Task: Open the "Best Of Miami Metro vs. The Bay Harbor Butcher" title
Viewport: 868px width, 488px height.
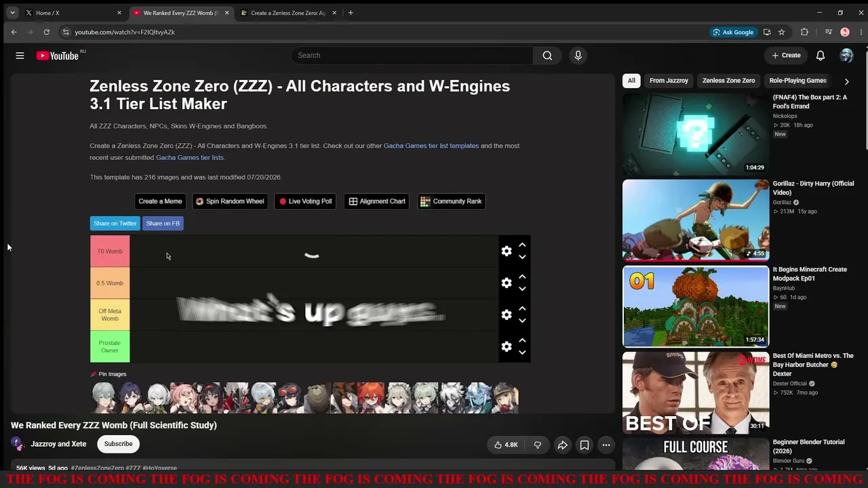Action: coord(813,365)
